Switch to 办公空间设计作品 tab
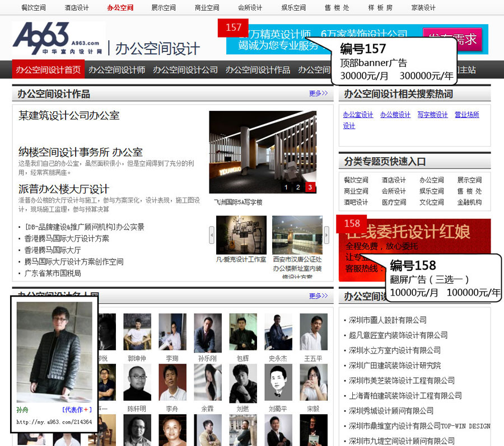 coord(258,70)
